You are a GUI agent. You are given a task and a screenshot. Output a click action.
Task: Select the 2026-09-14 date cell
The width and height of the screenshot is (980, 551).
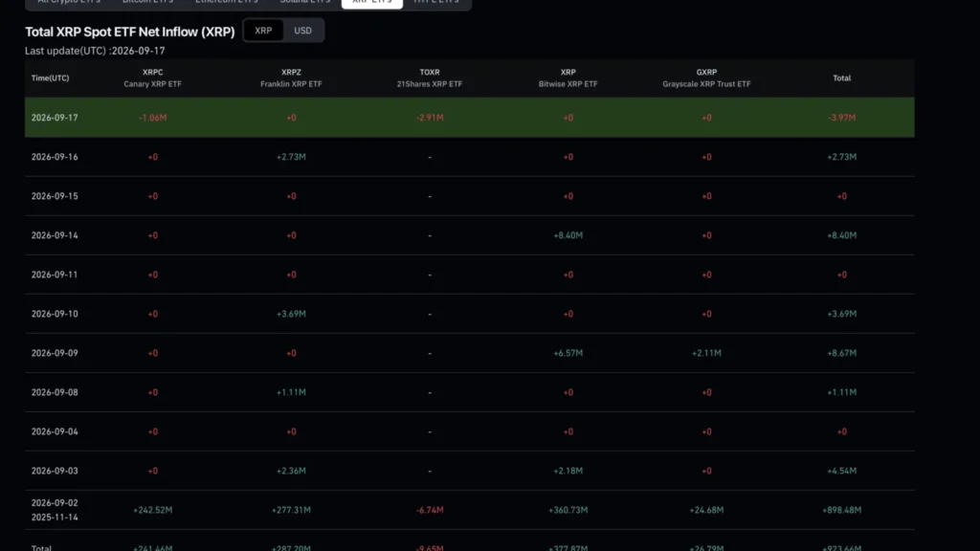[55, 235]
